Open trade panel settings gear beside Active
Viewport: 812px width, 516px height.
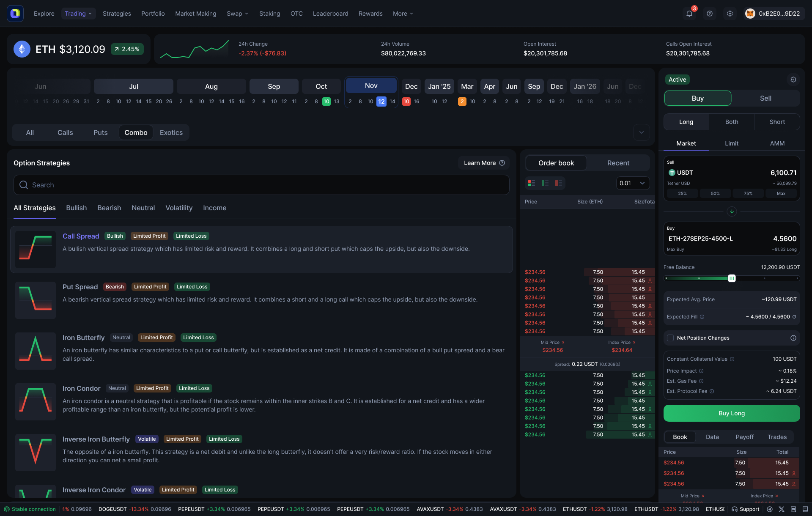pos(793,80)
